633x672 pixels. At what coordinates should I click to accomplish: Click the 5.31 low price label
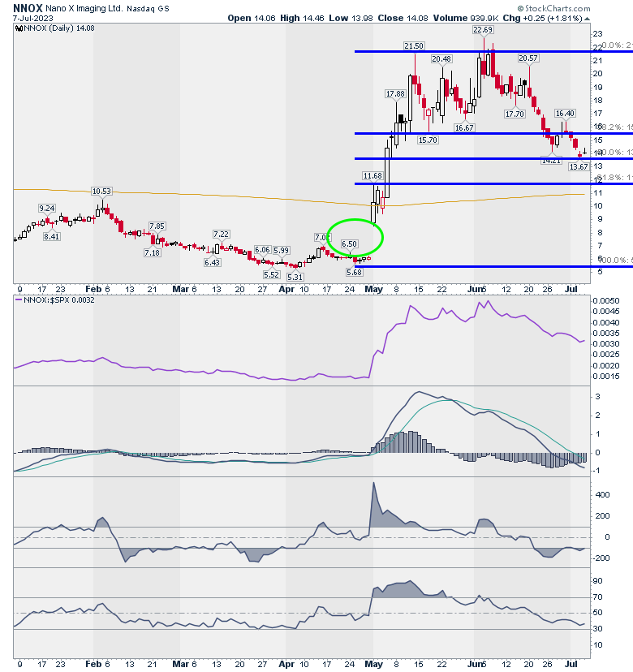[x=295, y=278]
